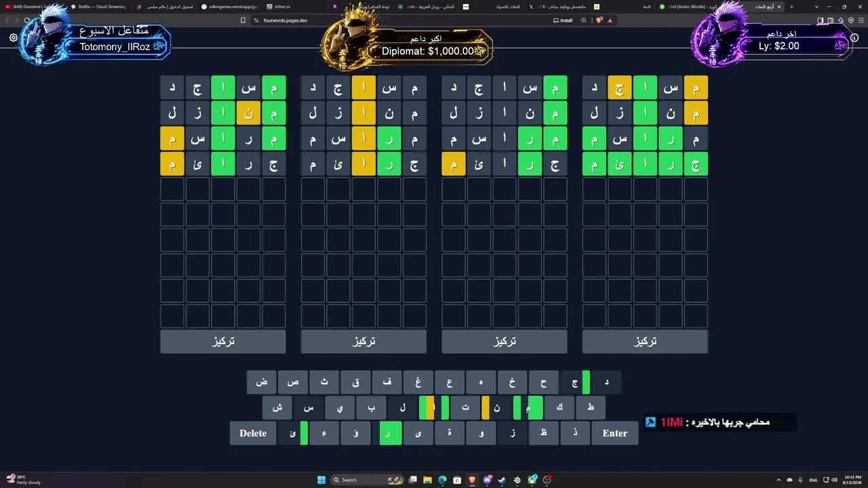Tap the ي key on the keyboard
This screenshot has height=488, width=868.
pyautogui.click(x=340, y=408)
